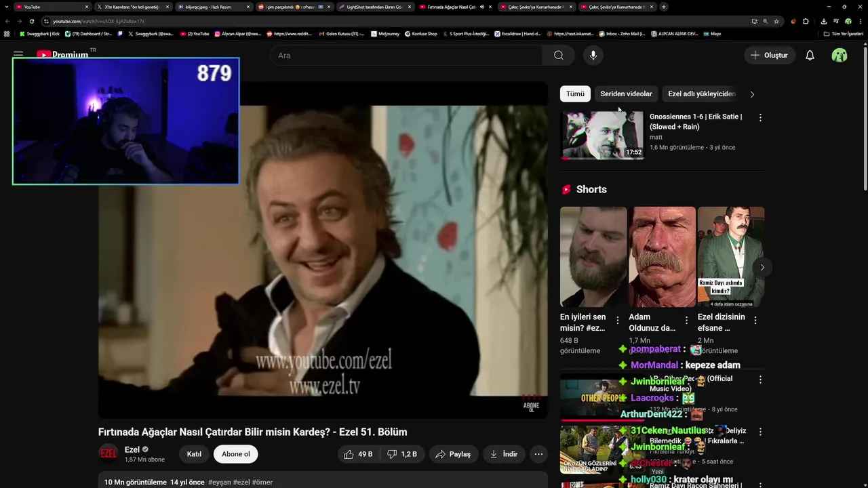Open Chrome downloads icon in the toolbar
The width and height of the screenshot is (868, 488).
824,21
